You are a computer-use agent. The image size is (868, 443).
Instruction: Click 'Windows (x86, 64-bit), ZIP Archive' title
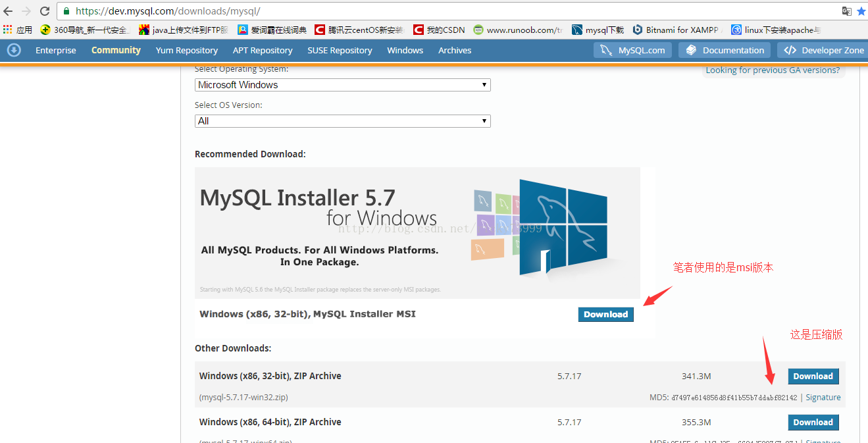pos(270,422)
